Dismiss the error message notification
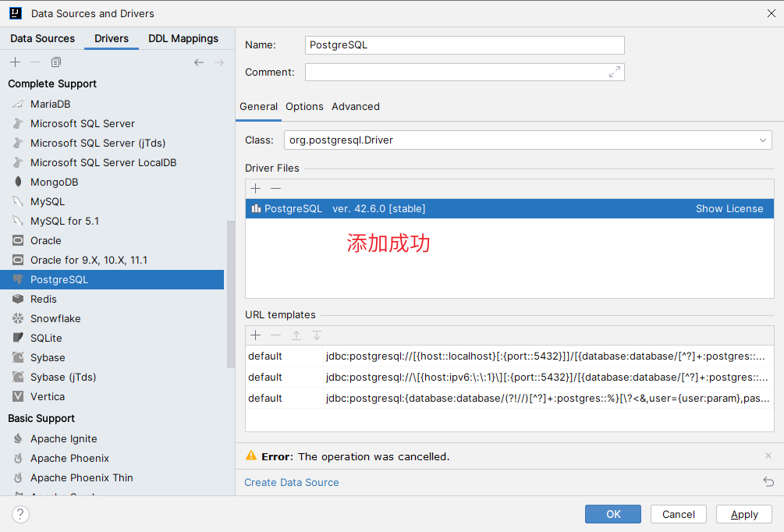Viewport: 784px width, 532px height. [x=768, y=456]
